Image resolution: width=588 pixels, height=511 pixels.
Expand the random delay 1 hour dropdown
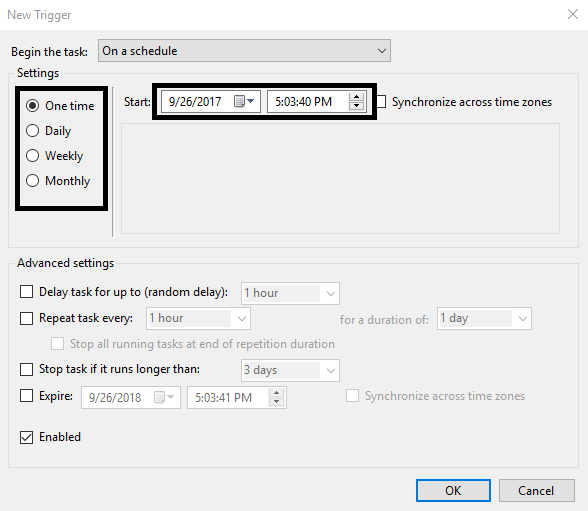(x=290, y=293)
